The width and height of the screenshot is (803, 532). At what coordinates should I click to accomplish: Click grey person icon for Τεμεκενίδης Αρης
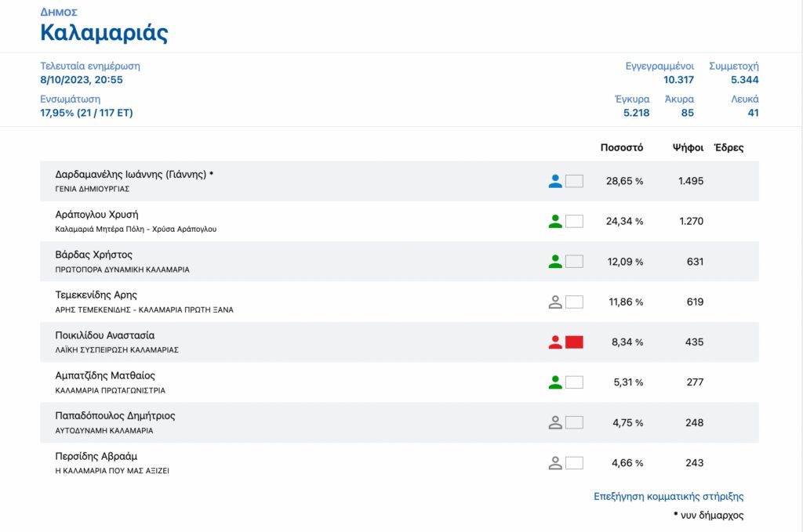(555, 302)
